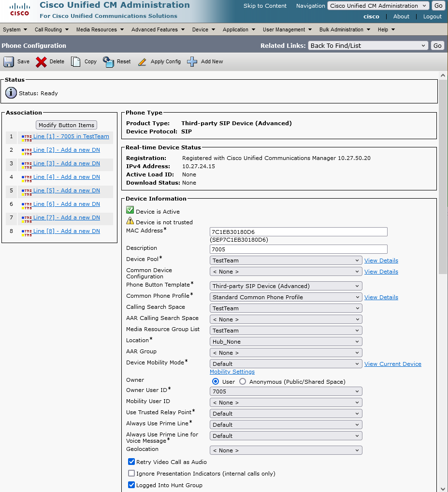Image resolution: width=448 pixels, height=492 pixels.
Task: Open the Call Routing menu
Action: pos(51,29)
